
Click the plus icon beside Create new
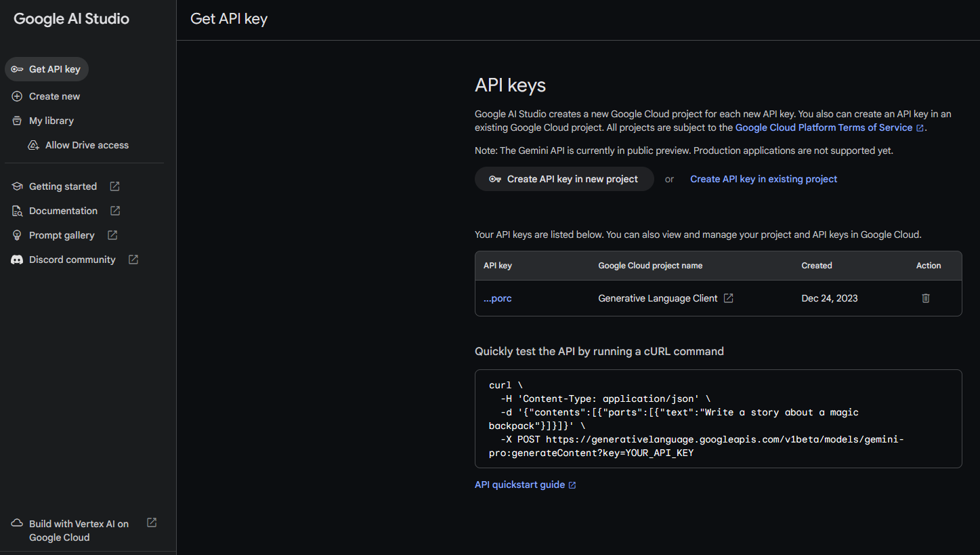(x=17, y=96)
